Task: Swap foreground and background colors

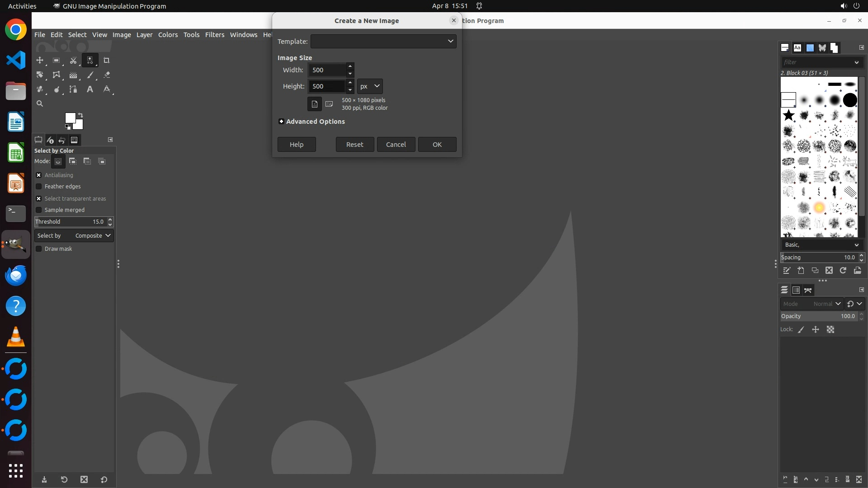Action: [x=80, y=115]
